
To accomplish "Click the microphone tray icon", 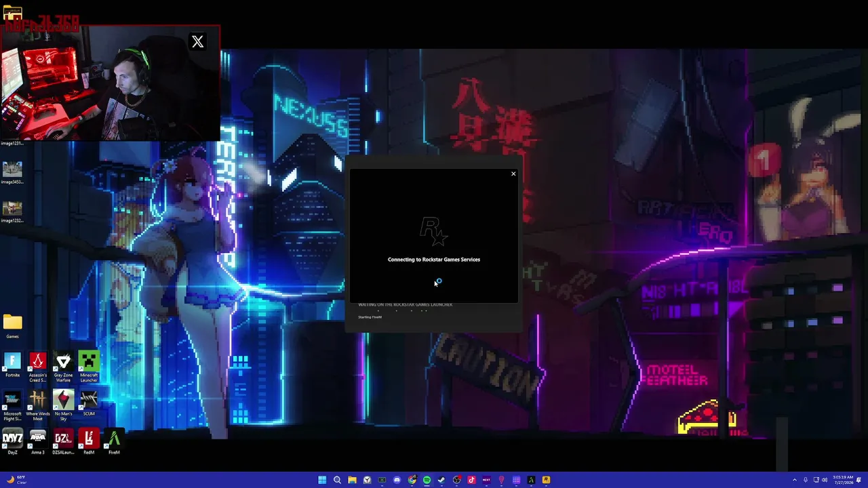I will [806, 480].
